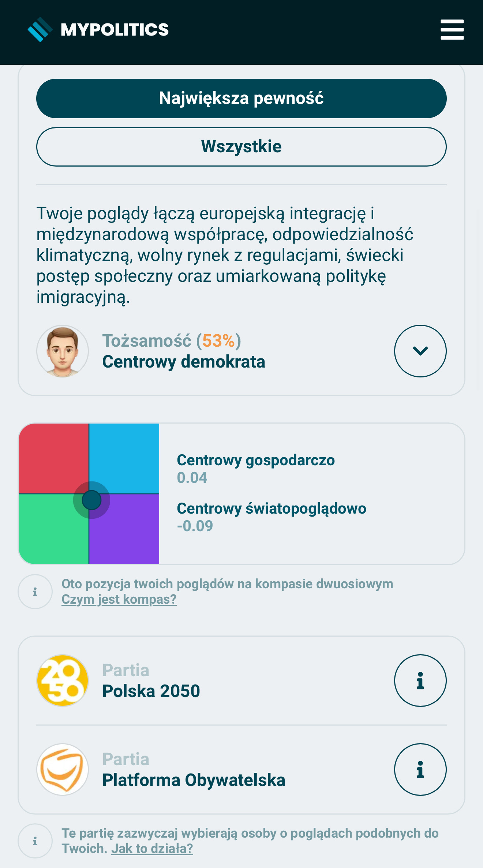Click the info icon beside party explanation
The image size is (483, 868).
(x=35, y=841)
